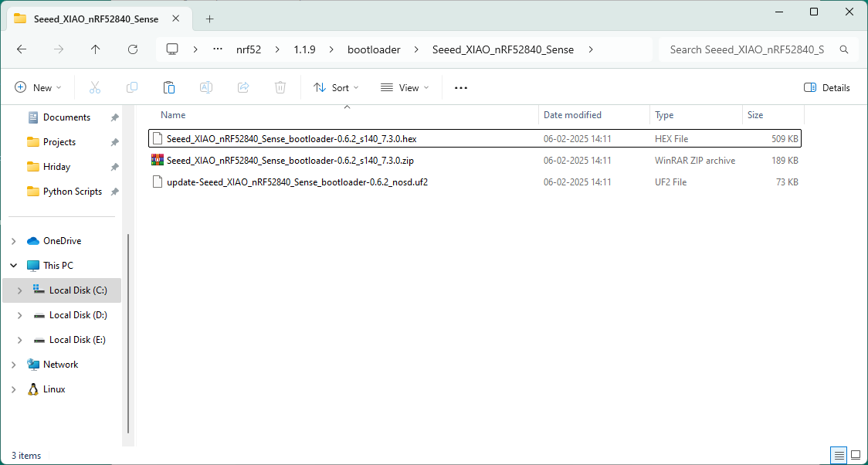Expand Local Disk (E:) node
868x465 pixels.
pyautogui.click(x=20, y=340)
